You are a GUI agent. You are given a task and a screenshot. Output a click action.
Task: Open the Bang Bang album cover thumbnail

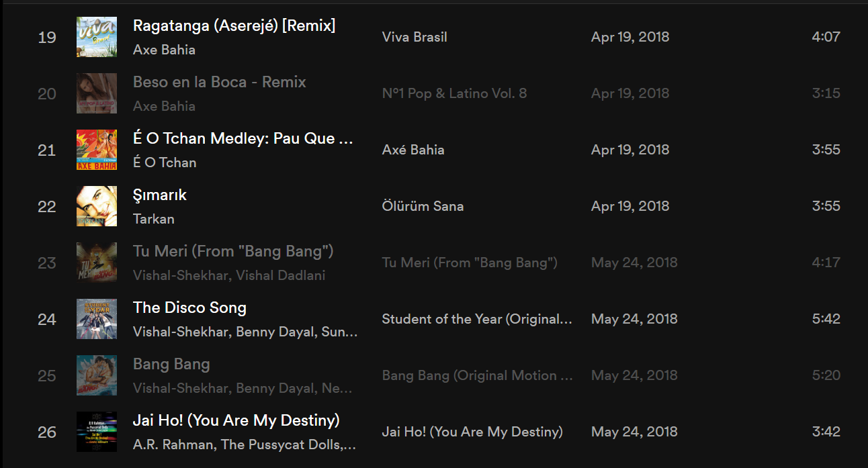[x=97, y=375]
